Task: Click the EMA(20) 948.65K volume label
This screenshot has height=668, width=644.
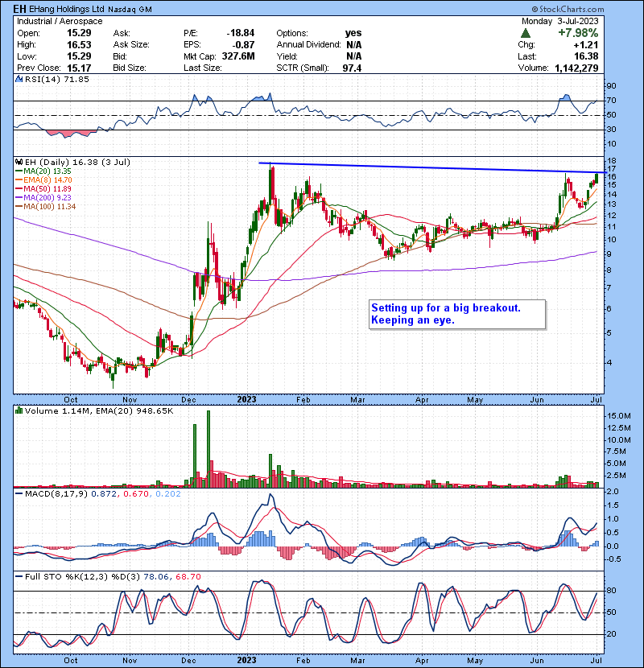Action: point(134,410)
